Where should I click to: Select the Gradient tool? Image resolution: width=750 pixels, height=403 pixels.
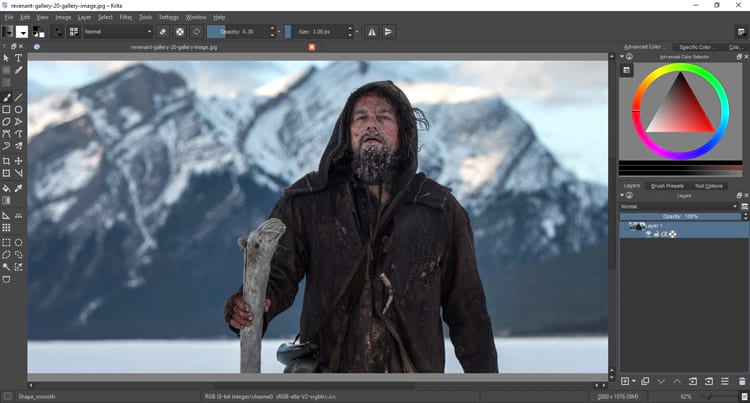coord(6,200)
